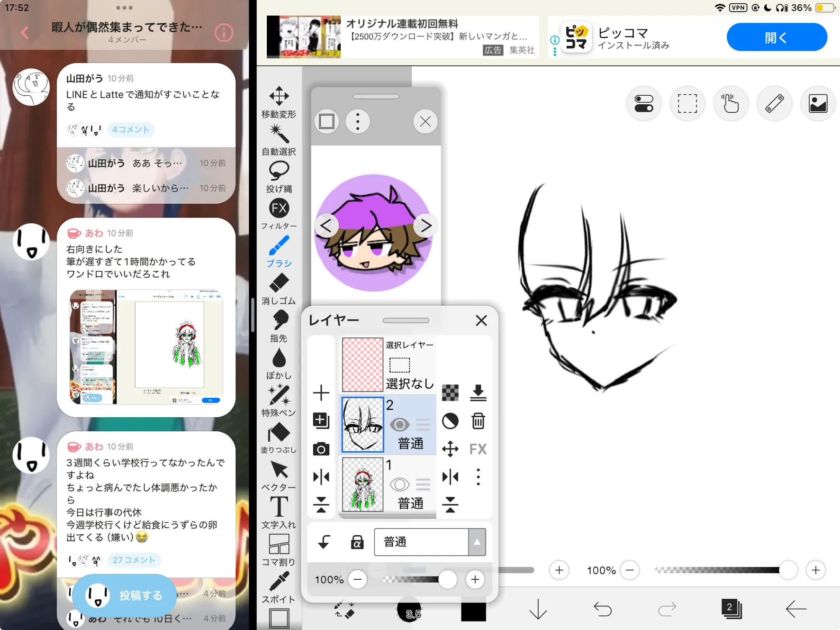The image size is (840, 630).
Task: Adjust the layer opacity slider
Action: pyautogui.click(x=419, y=579)
